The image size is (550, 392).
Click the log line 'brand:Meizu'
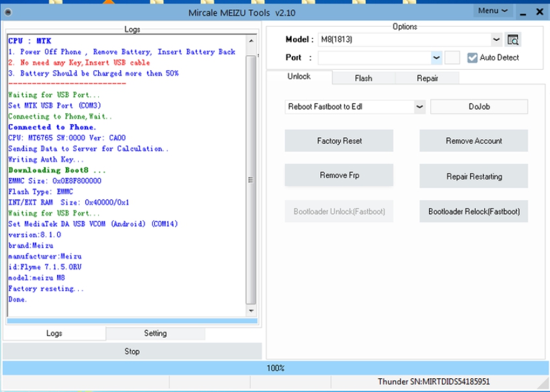click(x=31, y=246)
